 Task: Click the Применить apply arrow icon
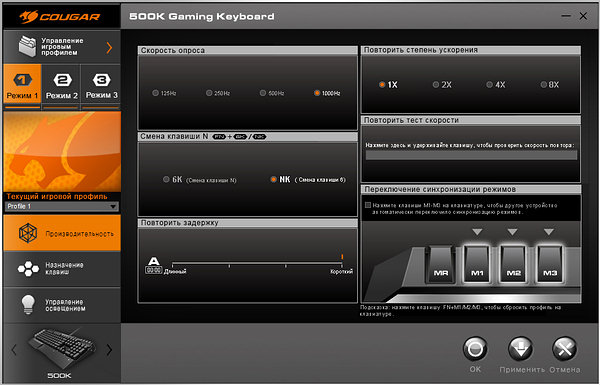click(x=520, y=349)
